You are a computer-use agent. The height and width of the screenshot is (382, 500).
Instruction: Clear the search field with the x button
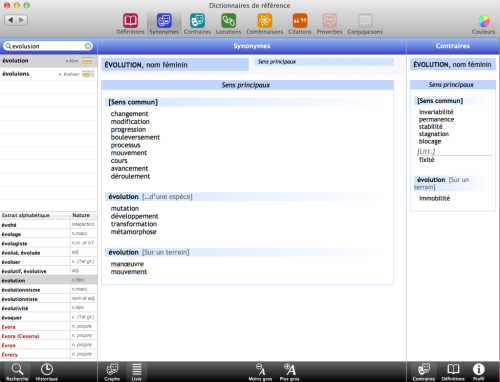(x=88, y=46)
